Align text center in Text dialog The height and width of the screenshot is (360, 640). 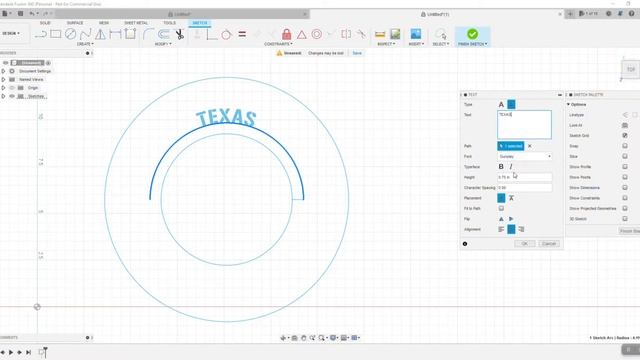pos(511,229)
